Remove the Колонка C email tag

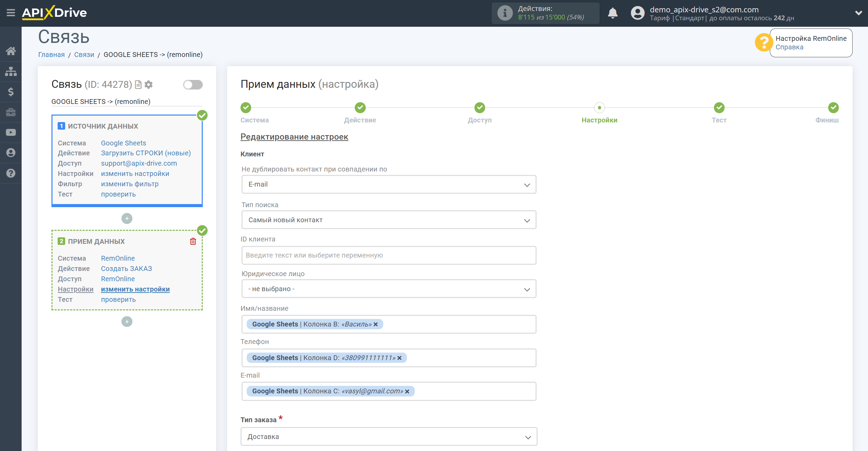click(407, 391)
